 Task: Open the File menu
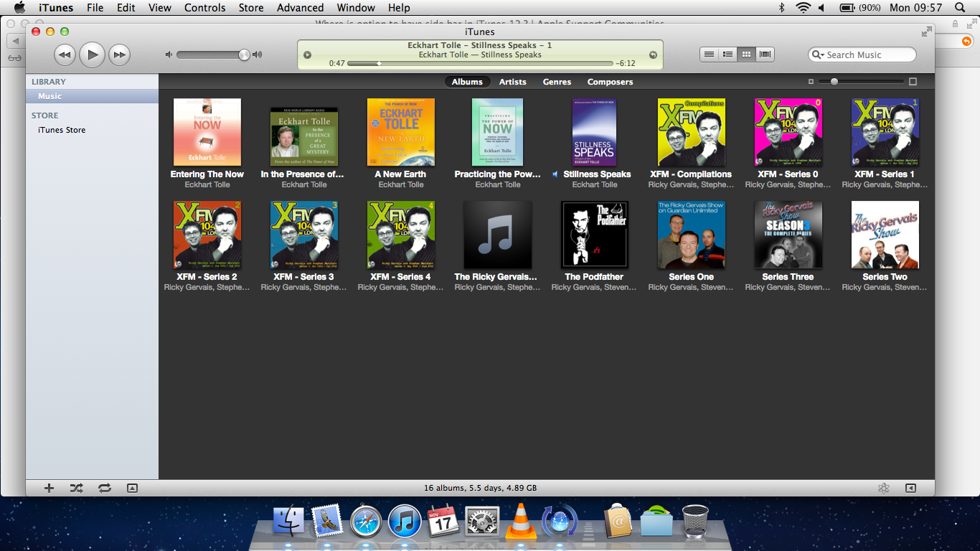point(95,8)
